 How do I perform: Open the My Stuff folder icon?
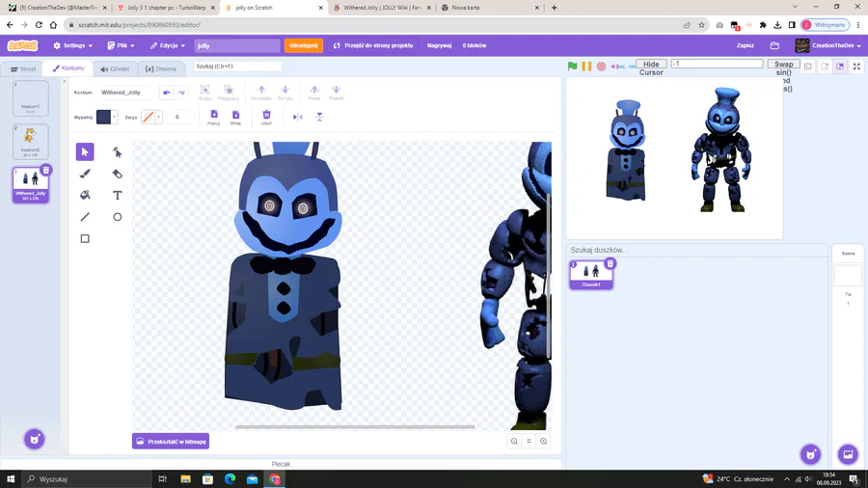[774, 45]
